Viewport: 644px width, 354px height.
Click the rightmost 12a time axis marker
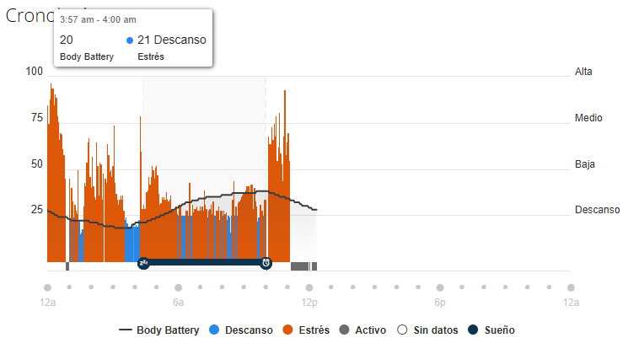pyautogui.click(x=571, y=287)
